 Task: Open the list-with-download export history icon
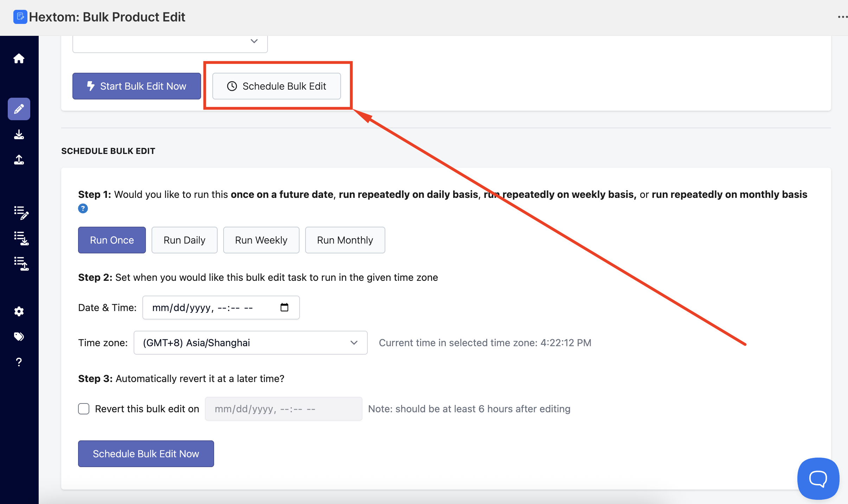[x=21, y=238]
